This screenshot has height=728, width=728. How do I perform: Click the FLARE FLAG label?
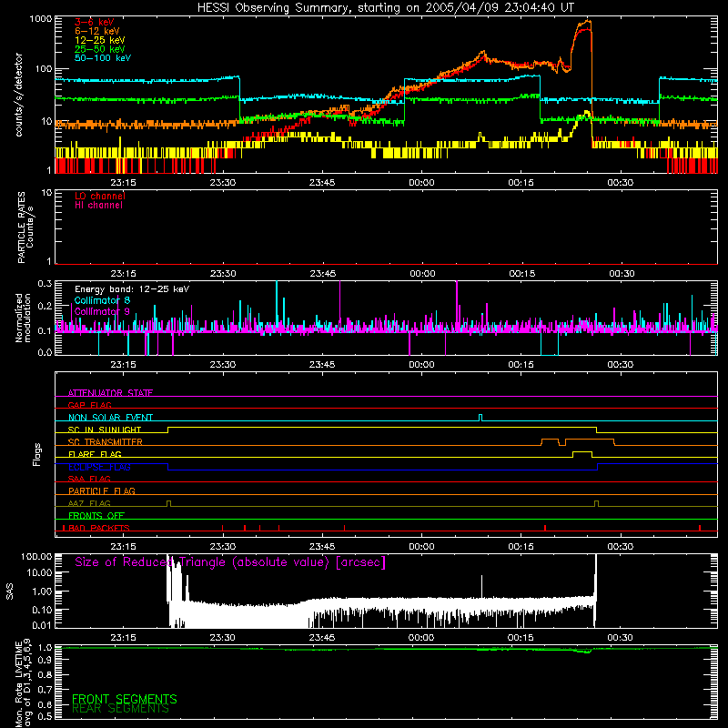point(95,454)
